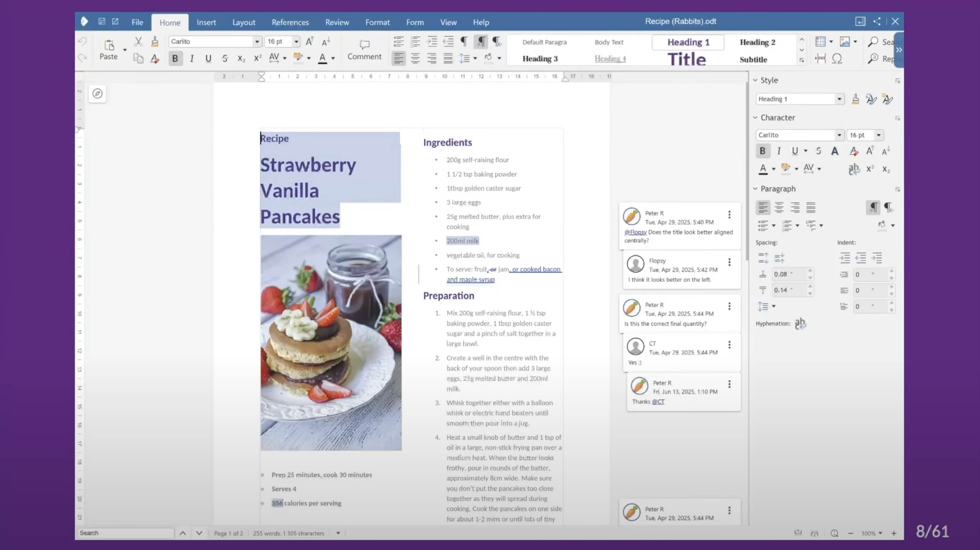
Task: Click the Insert Special Character omega icon
Action: click(x=837, y=59)
